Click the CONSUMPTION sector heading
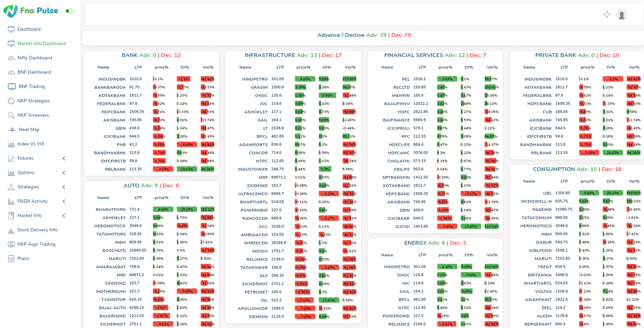The image size is (644, 328). (x=577, y=169)
